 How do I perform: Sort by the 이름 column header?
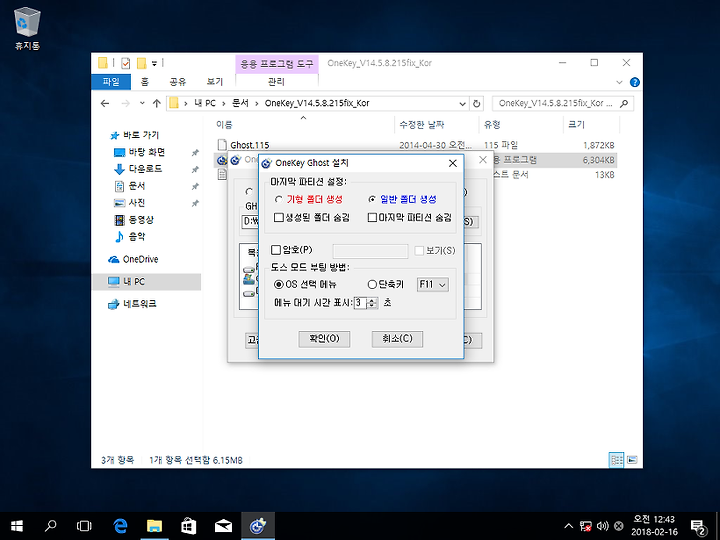click(x=224, y=124)
